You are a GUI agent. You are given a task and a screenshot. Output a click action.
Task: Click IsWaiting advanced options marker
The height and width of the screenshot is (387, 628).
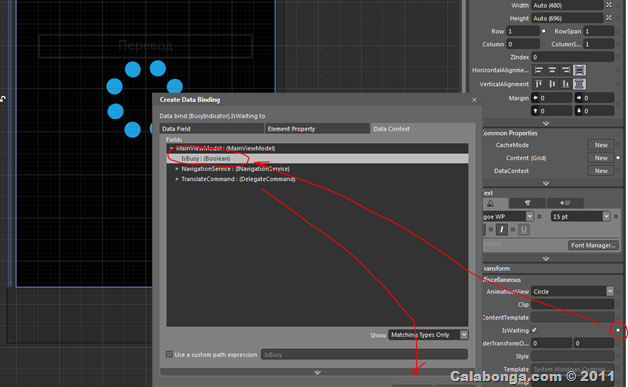618,330
